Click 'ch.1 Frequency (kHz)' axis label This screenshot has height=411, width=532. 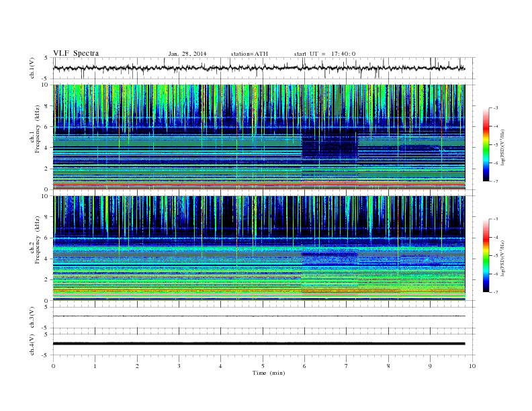click(35, 129)
